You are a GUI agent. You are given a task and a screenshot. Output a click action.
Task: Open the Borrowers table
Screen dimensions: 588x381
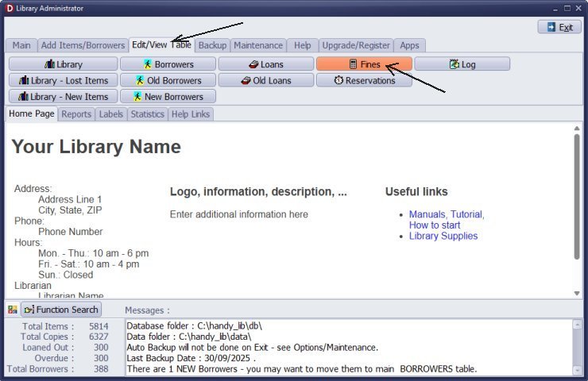tap(168, 64)
